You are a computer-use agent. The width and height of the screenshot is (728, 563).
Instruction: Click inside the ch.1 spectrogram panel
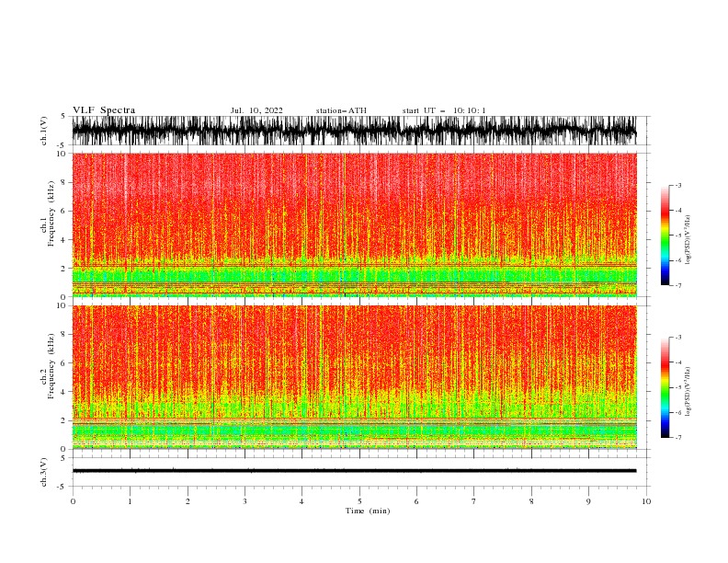[354, 224]
